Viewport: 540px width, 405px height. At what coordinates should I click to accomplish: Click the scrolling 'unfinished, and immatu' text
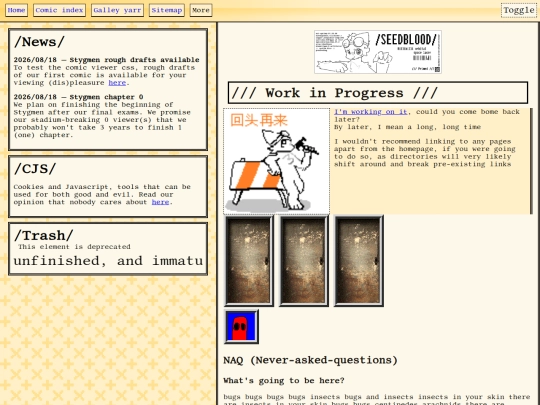click(x=108, y=261)
